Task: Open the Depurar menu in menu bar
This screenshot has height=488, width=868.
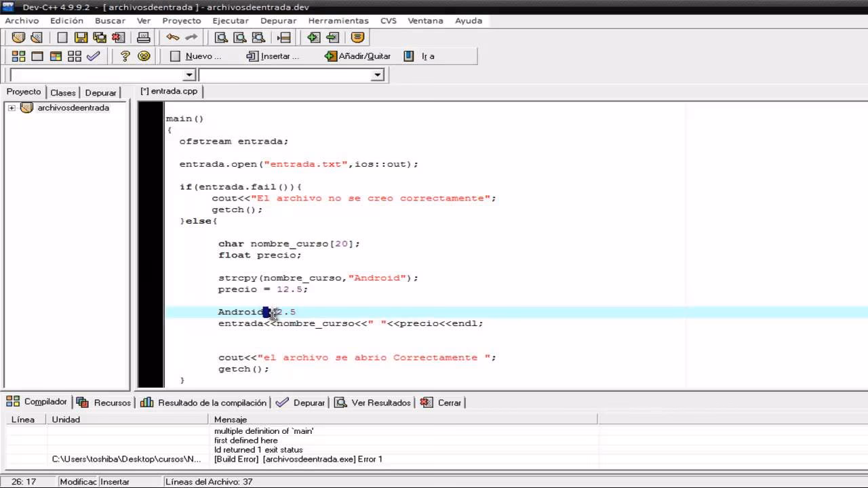Action: pos(278,21)
